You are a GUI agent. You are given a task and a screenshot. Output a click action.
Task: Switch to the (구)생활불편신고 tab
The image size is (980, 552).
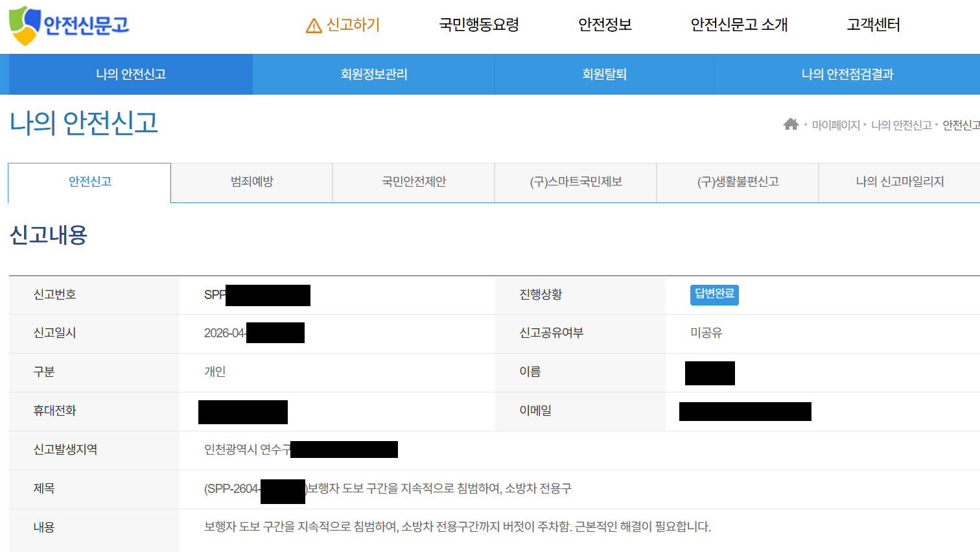738,182
